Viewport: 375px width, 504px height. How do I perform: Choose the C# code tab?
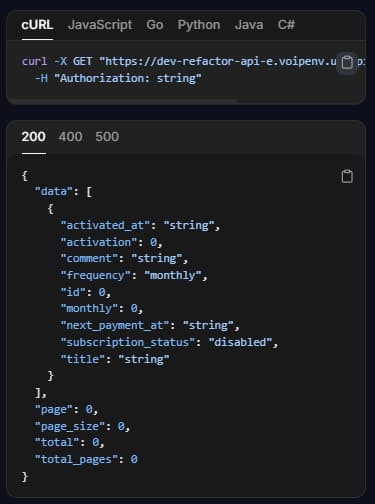click(286, 25)
